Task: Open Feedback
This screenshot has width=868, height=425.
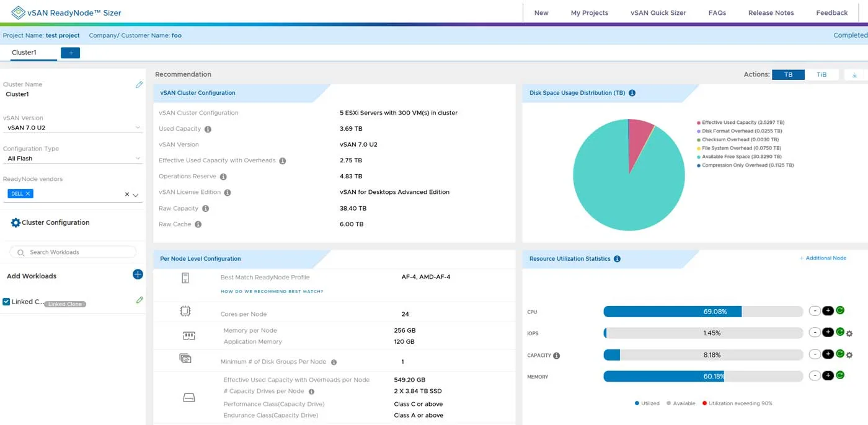Action: [x=832, y=12]
